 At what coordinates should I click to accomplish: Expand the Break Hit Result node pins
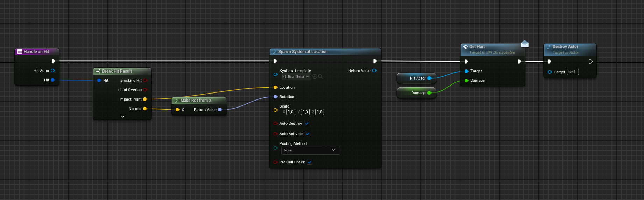point(123,117)
